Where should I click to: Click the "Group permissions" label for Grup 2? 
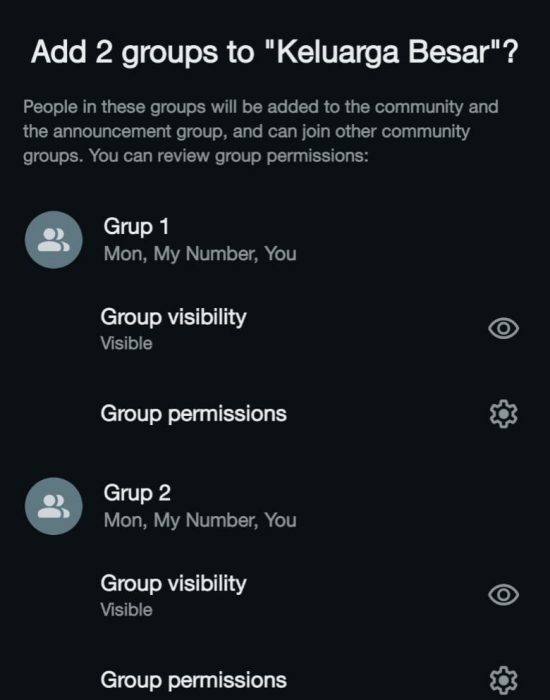pyautogui.click(x=193, y=680)
